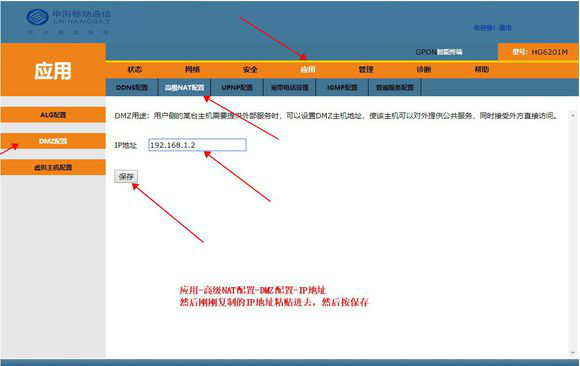Click the scrollbar down arrow
Image resolution: width=580 pixels, height=366 pixels.
(573, 353)
